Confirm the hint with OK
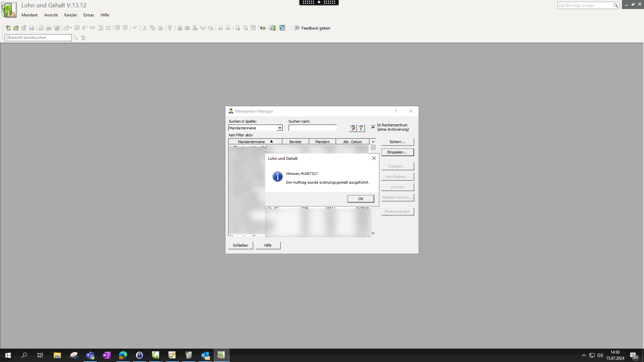The image size is (644, 362). 361,199
